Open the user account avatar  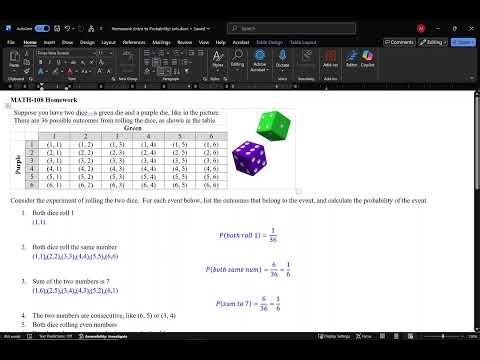coord(421,29)
